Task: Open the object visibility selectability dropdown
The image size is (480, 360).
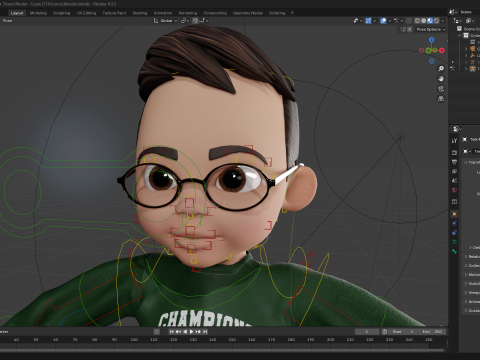Action: pos(357,21)
